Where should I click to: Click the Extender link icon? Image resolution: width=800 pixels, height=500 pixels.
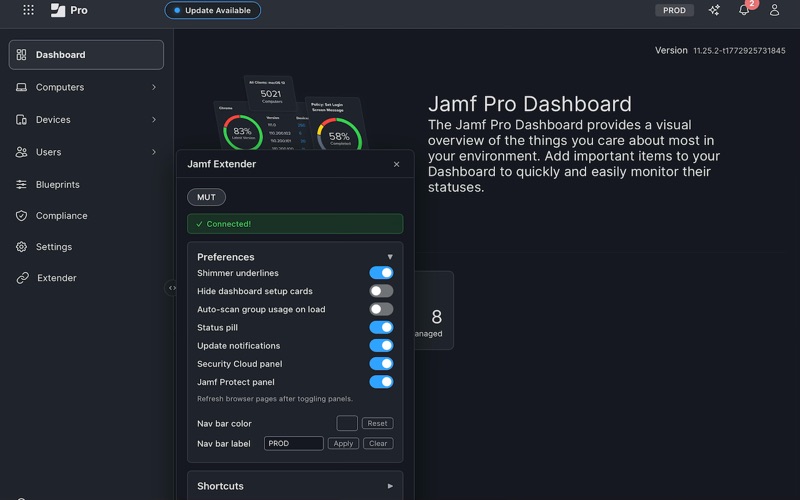pos(22,278)
